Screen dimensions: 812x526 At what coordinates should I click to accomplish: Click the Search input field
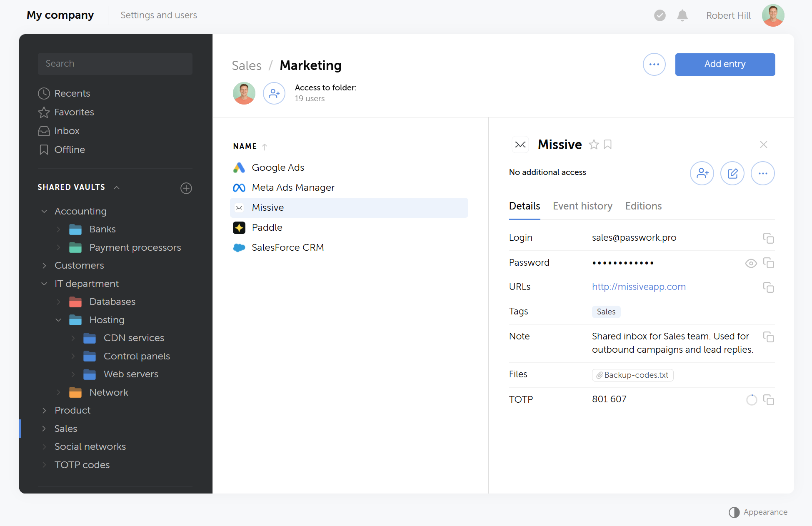[x=115, y=64]
